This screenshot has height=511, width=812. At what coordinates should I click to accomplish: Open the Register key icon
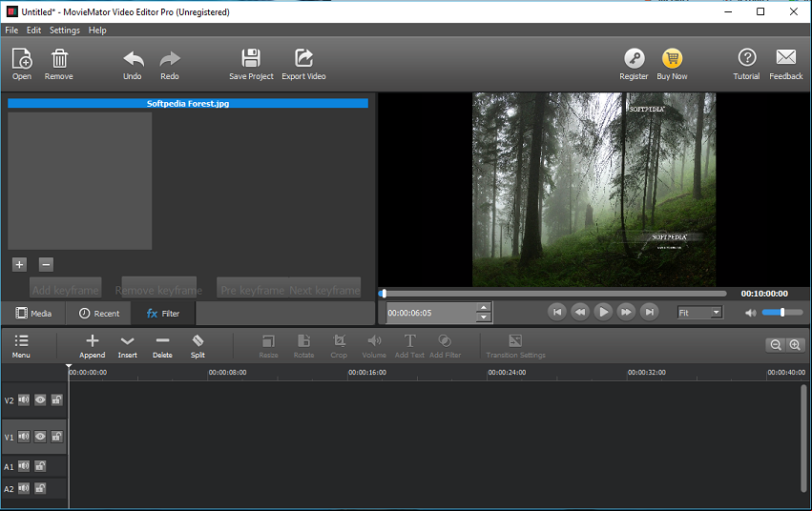(634, 64)
